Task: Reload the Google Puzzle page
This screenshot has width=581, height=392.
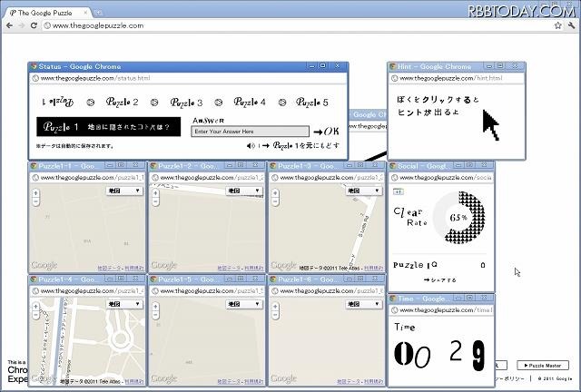Action: (x=34, y=25)
